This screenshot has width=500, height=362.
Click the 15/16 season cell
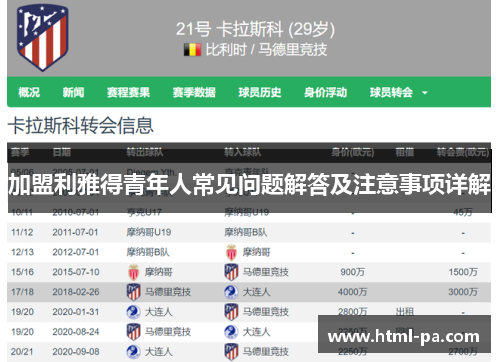click(22, 272)
